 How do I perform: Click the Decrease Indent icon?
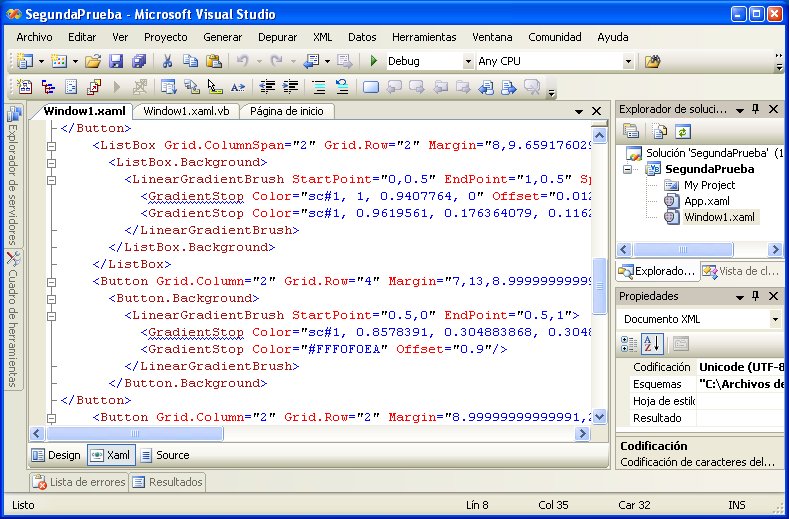point(267,87)
